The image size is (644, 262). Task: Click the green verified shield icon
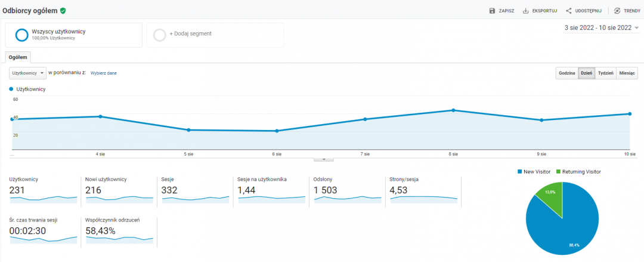(63, 11)
